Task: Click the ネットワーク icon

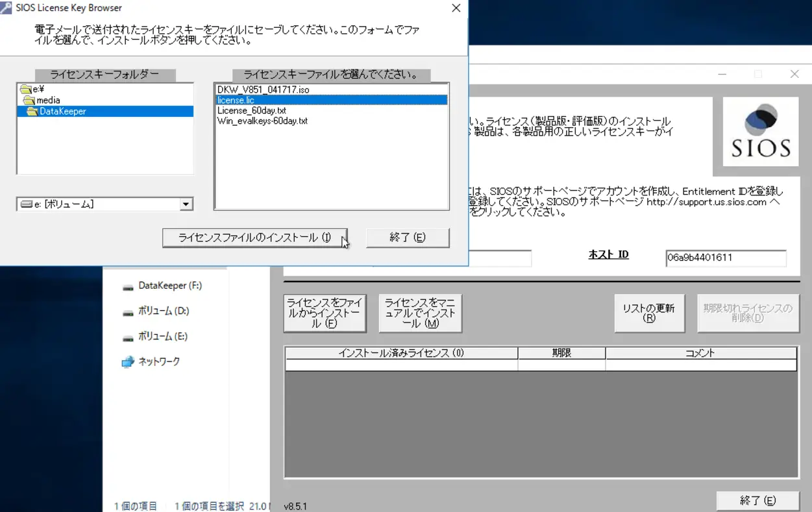Action: pos(127,362)
